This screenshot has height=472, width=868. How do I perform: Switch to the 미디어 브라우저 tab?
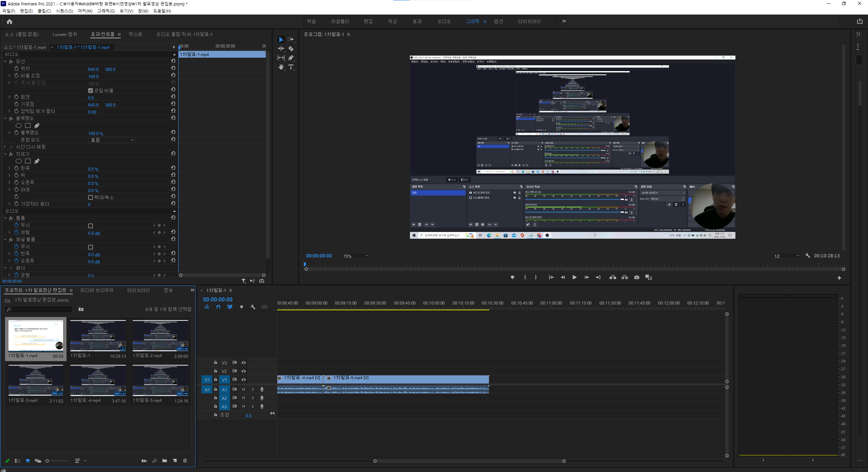tap(97, 290)
